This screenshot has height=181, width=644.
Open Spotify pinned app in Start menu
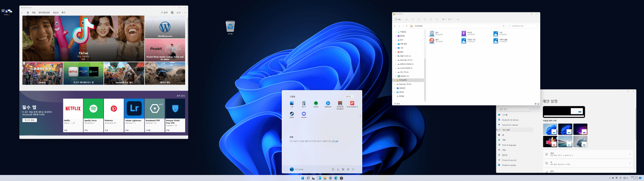pos(316,104)
